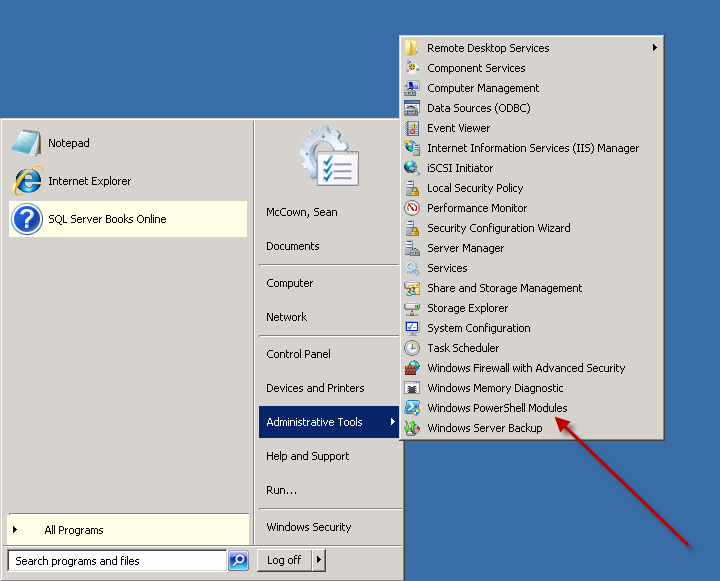Viewport: 720px width, 581px height.
Task: Open Computer Management
Action: (x=532, y=88)
